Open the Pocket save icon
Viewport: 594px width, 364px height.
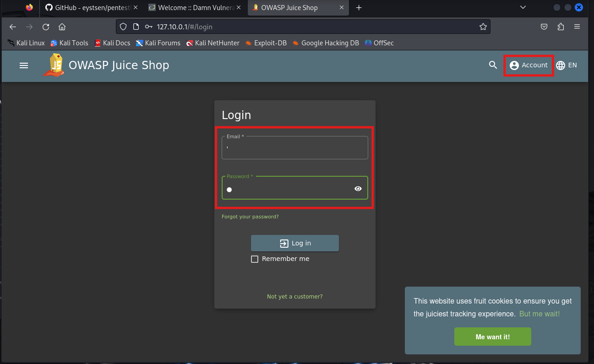pos(544,27)
